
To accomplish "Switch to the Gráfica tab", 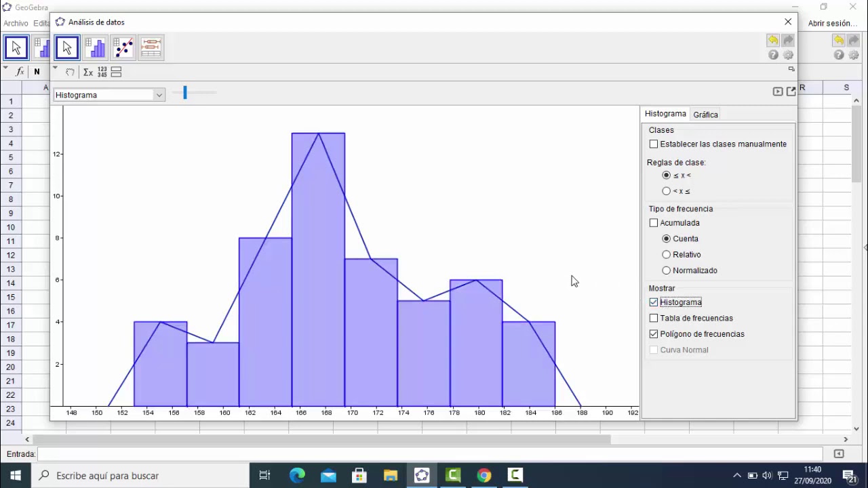I will point(705,115).
